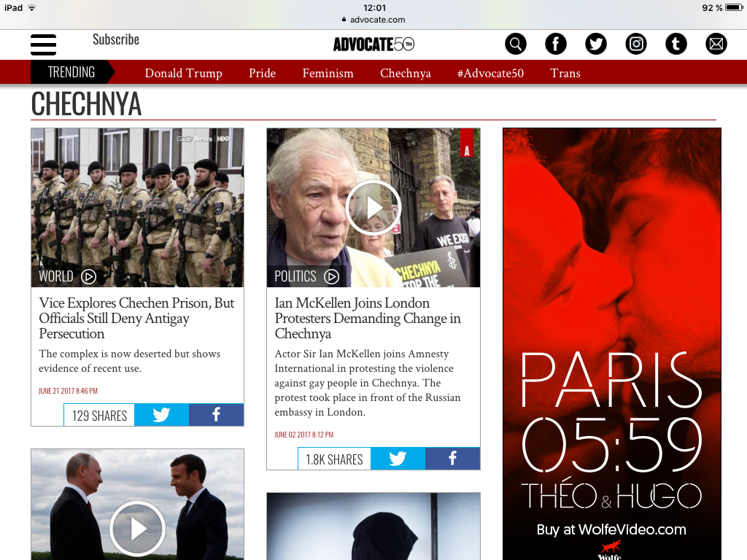Open the Chechen soldiers article thumbnail
The width and height of the screenshot is (747, 560).
(x=137, y=208)
